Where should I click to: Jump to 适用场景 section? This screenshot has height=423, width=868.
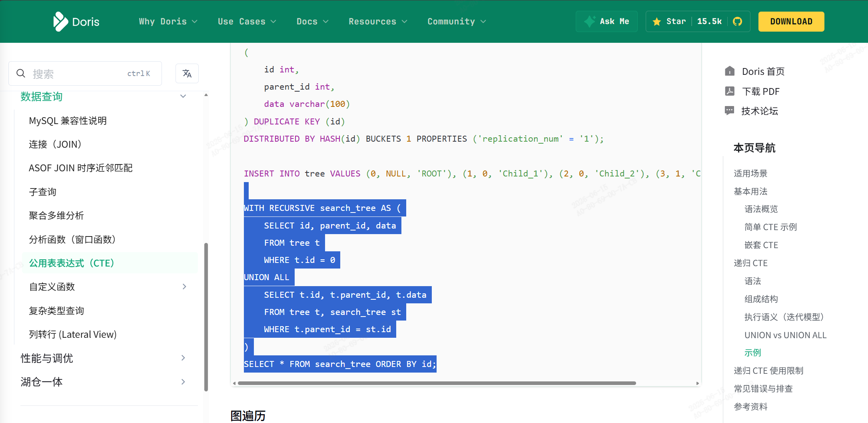(750, 173)
